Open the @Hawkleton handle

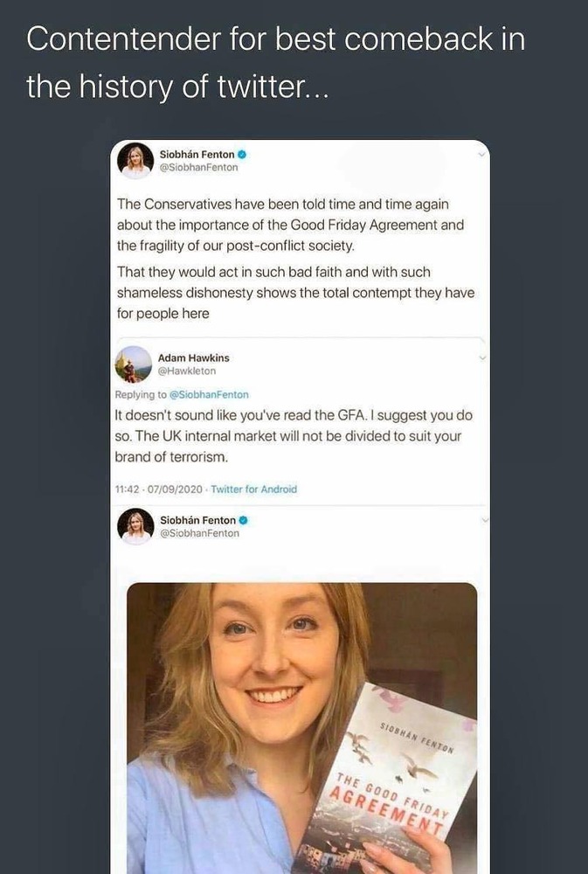pyautogui.click(x=187, y=371)
